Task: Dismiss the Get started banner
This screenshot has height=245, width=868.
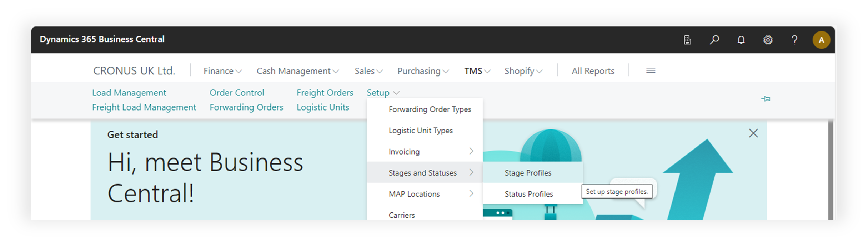Action: (x=753, y=133)
